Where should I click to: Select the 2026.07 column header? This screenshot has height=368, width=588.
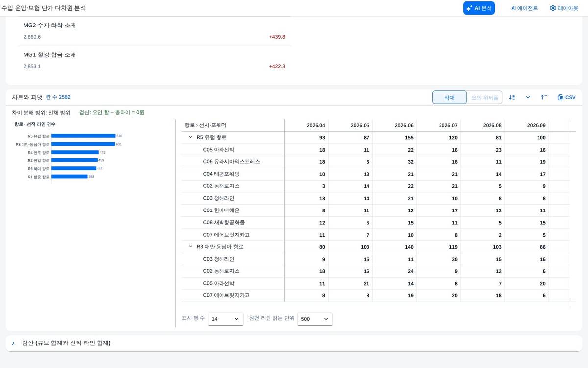pyautogui.click(x=439, y=125)
